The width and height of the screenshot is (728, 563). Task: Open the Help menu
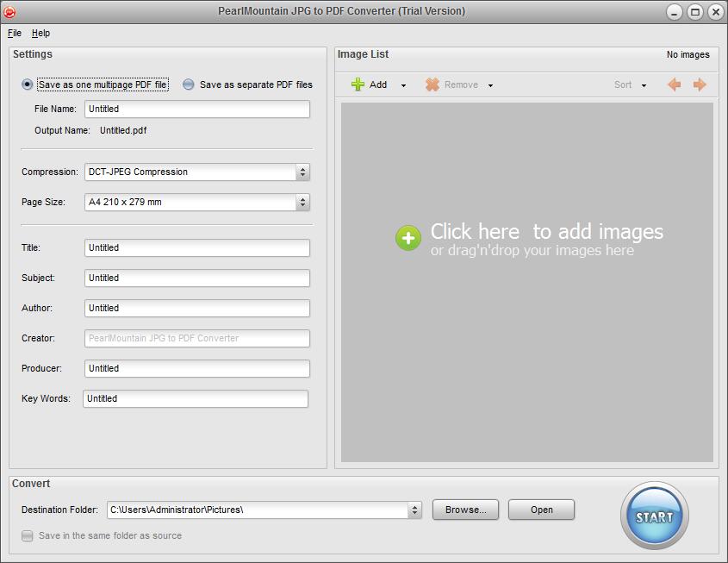coord(40,33)
